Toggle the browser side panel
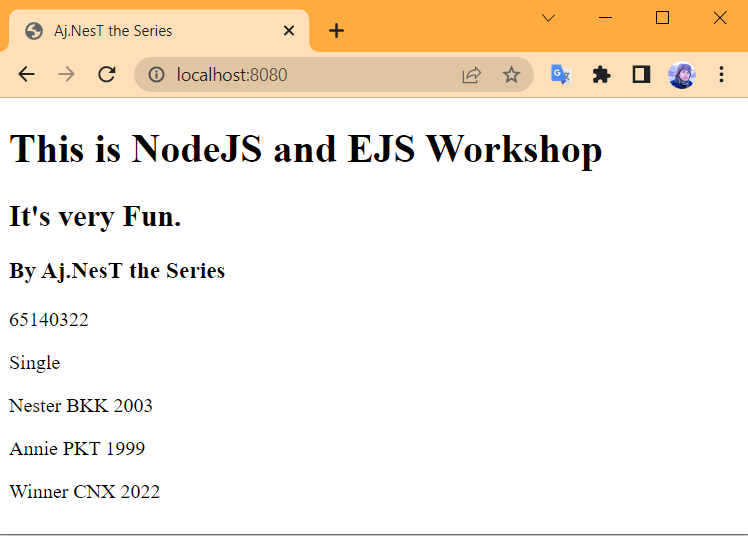Image resolution: width=748 pixels, height=536 pixels. 641,75
